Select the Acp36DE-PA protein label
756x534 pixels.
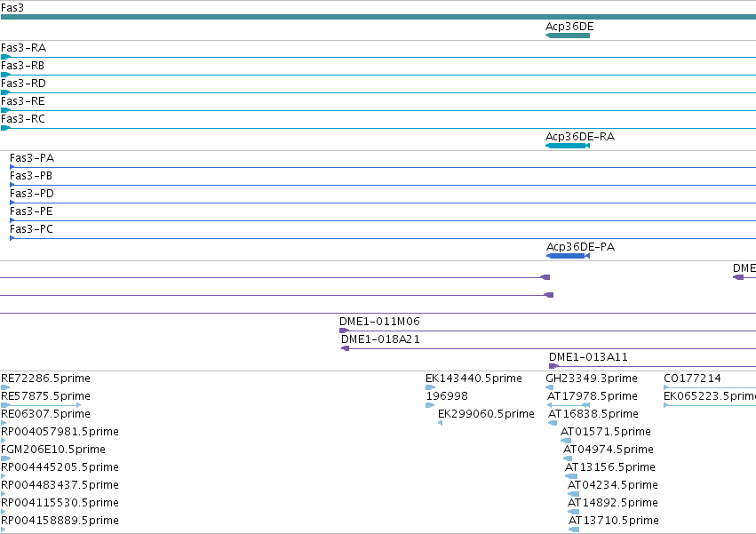(580, 247)
